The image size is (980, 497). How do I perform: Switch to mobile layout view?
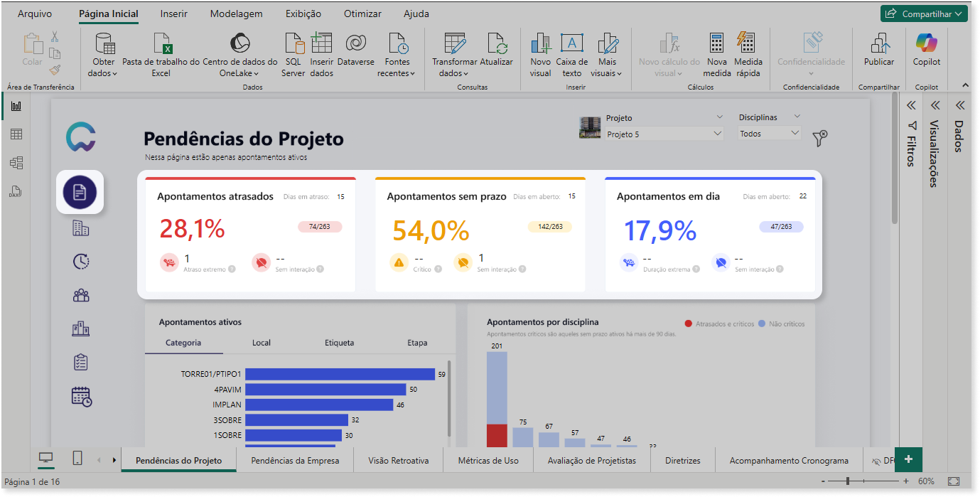77,459
